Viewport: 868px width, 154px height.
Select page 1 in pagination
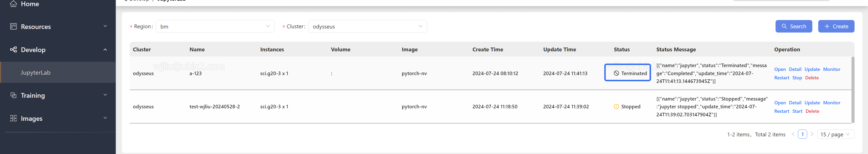[x=802, y=134]
